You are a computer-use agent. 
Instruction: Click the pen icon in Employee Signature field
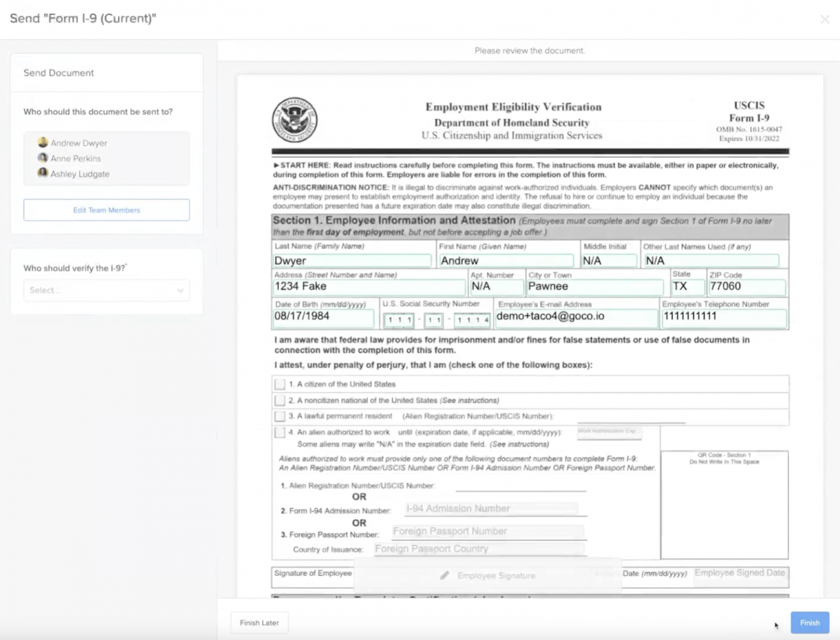coord(445,575)
